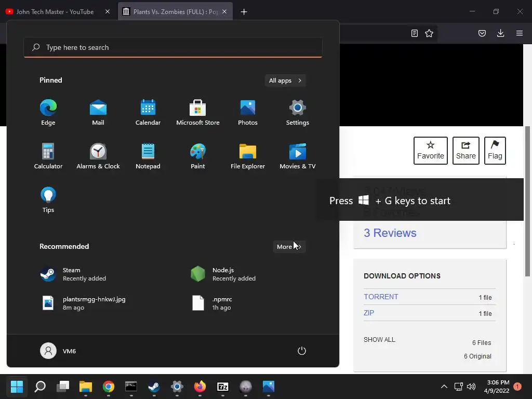Click the Favorite button
This screenshot has height=399, width=532.
click(x=431, y=151)
